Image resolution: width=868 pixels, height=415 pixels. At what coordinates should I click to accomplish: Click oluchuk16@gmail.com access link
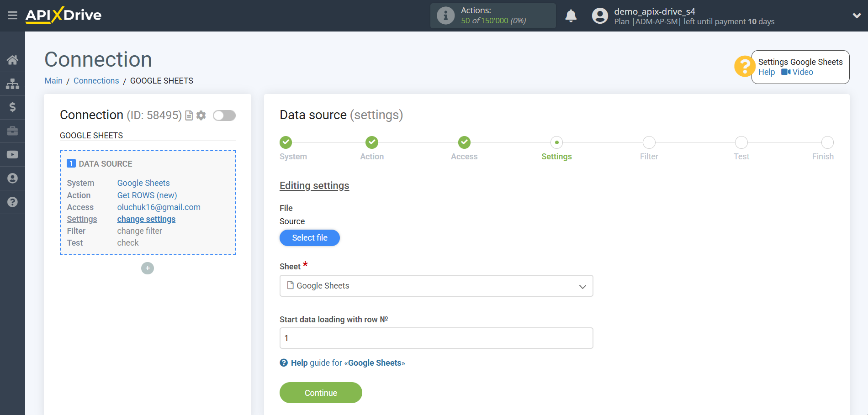pos(159,207)
